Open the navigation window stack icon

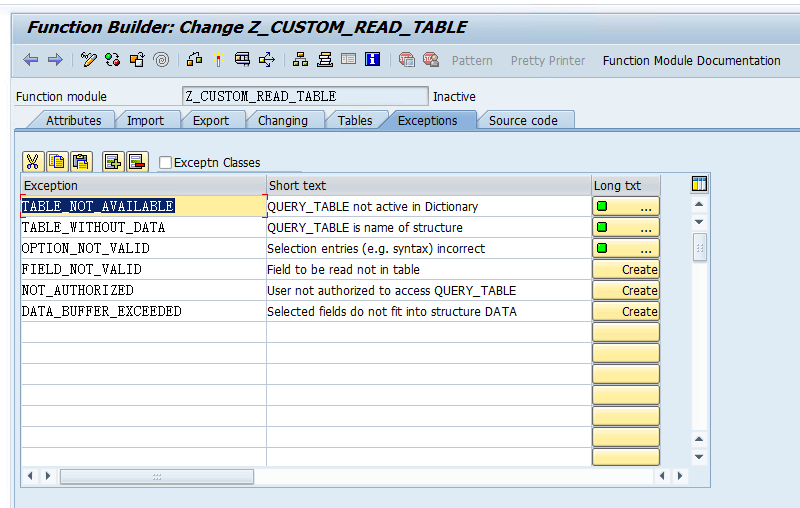324,60
